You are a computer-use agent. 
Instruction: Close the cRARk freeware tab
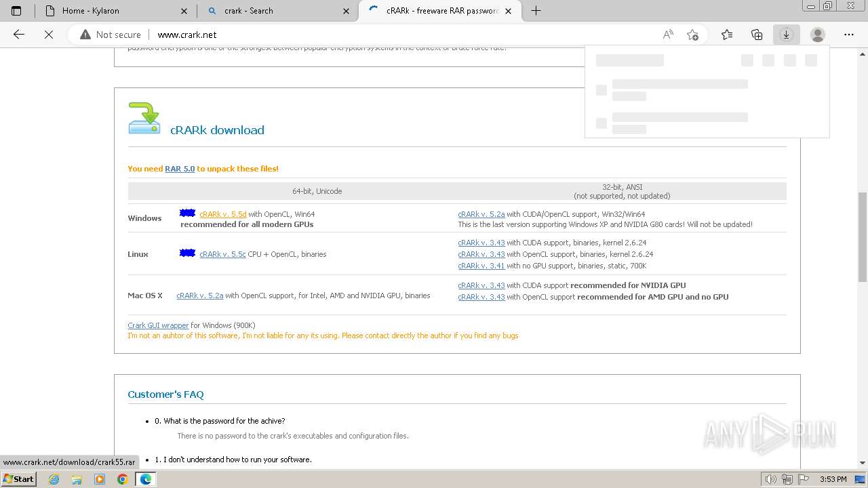[x=509, y=11]
